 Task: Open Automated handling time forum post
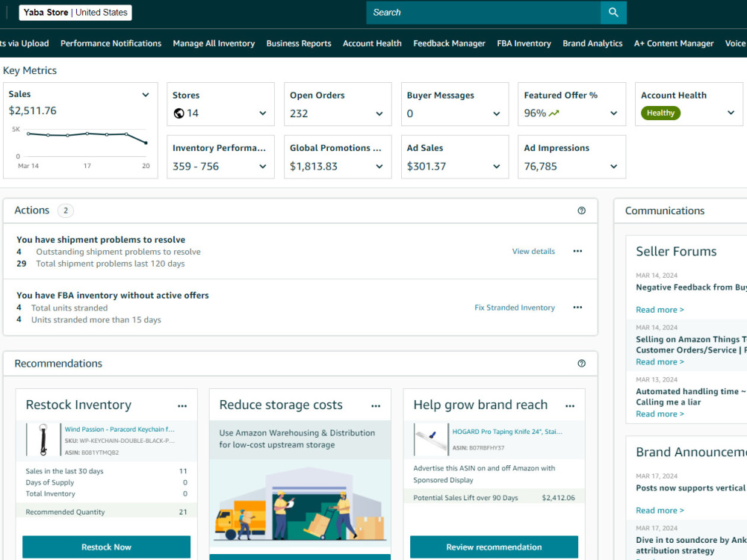[691, 396]
